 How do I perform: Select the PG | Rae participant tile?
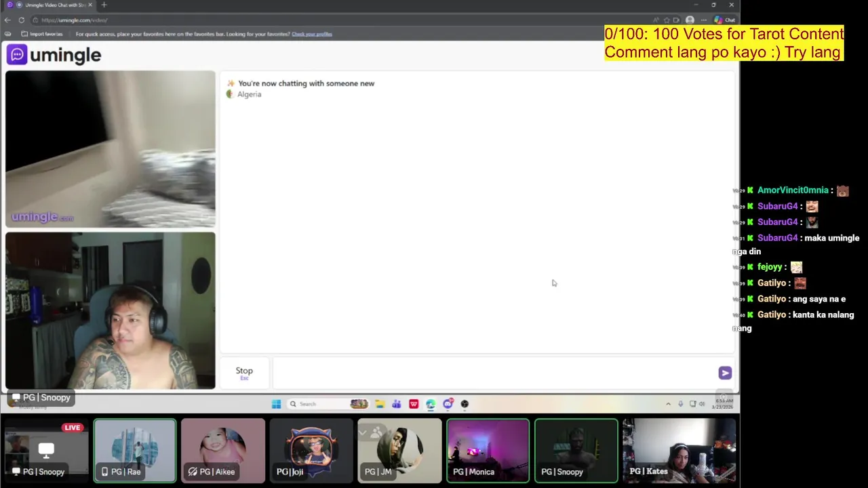(135, 450)
